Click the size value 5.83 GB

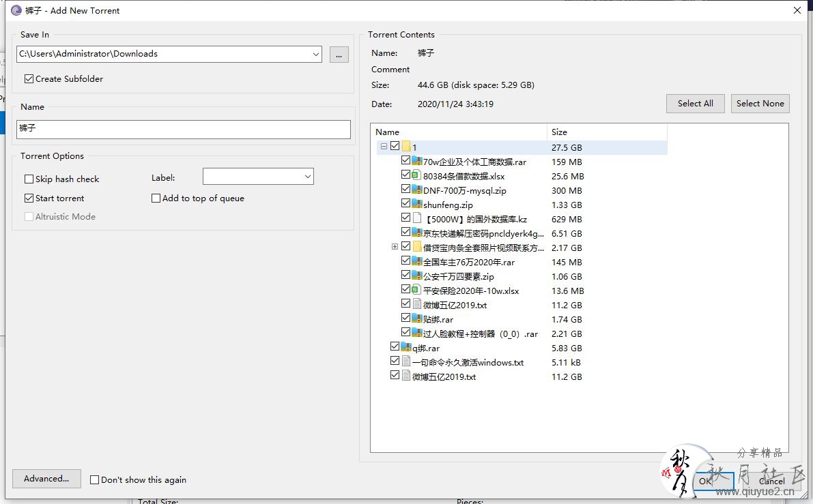click(x=567, y=348)
